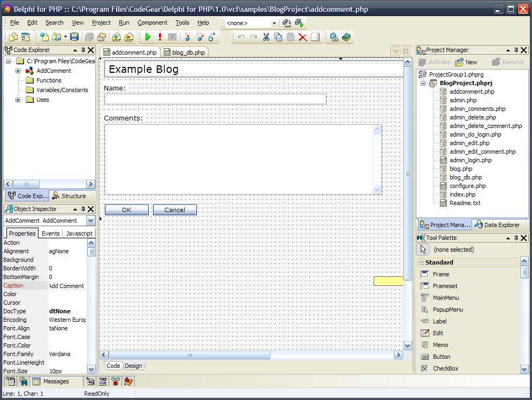Click the Stop program square icon
Image resolution: width=532 pixels, height=400 pixels.
172,37
